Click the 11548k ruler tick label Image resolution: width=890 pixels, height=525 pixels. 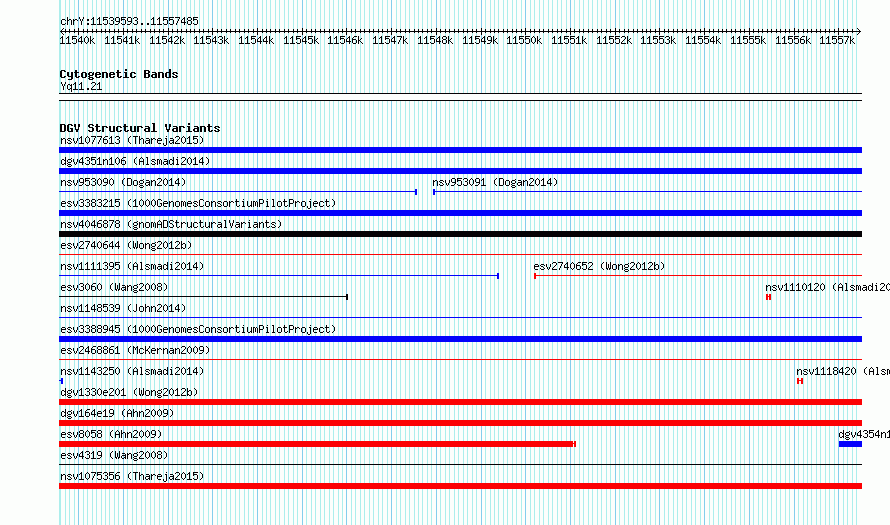(435, 40)
